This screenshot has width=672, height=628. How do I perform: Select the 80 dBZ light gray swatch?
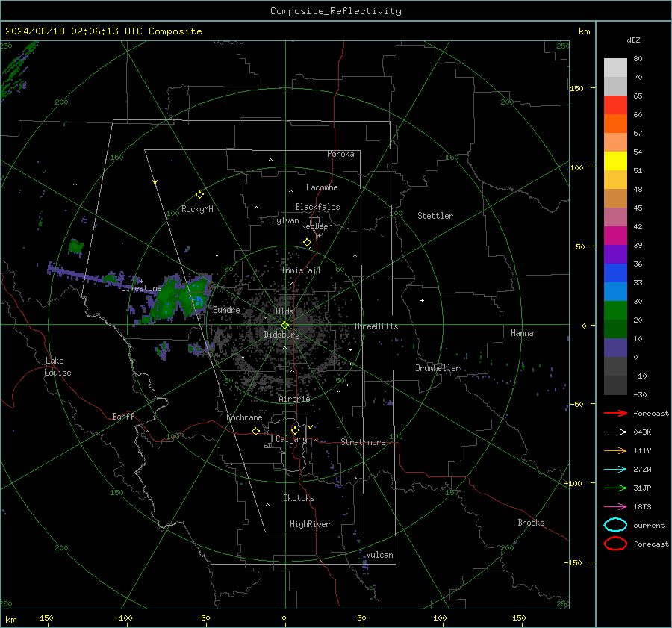click(x=615, y=67)
